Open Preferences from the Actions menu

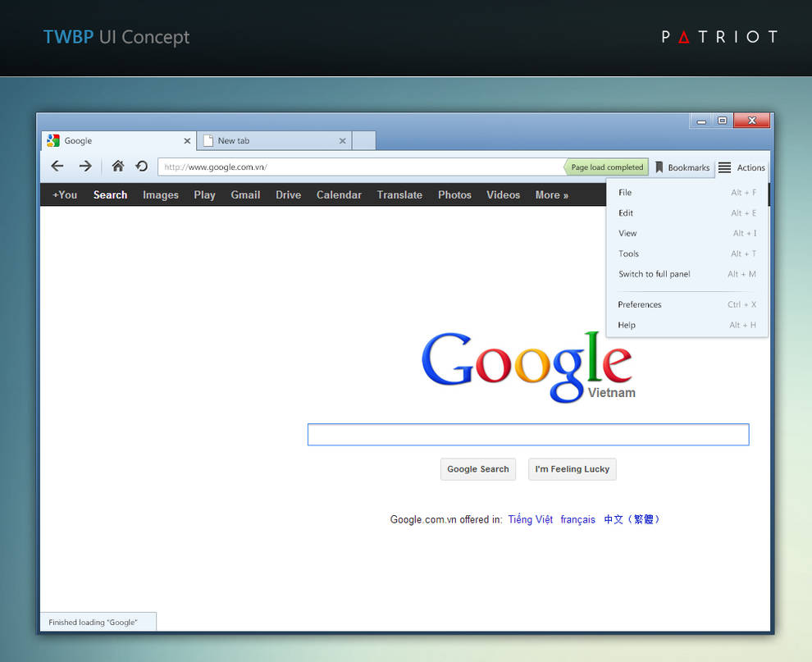687,304
